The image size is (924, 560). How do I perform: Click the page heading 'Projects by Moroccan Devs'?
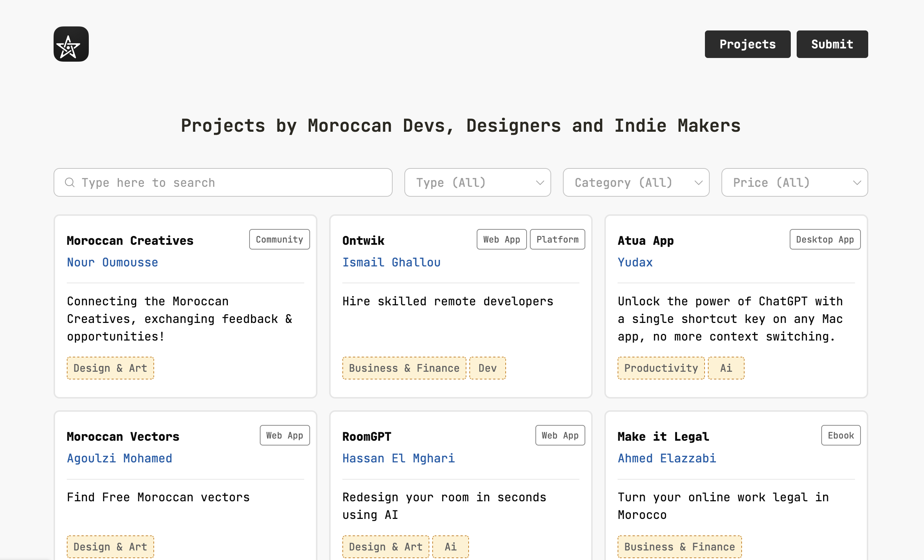click(x=461, y=126)
